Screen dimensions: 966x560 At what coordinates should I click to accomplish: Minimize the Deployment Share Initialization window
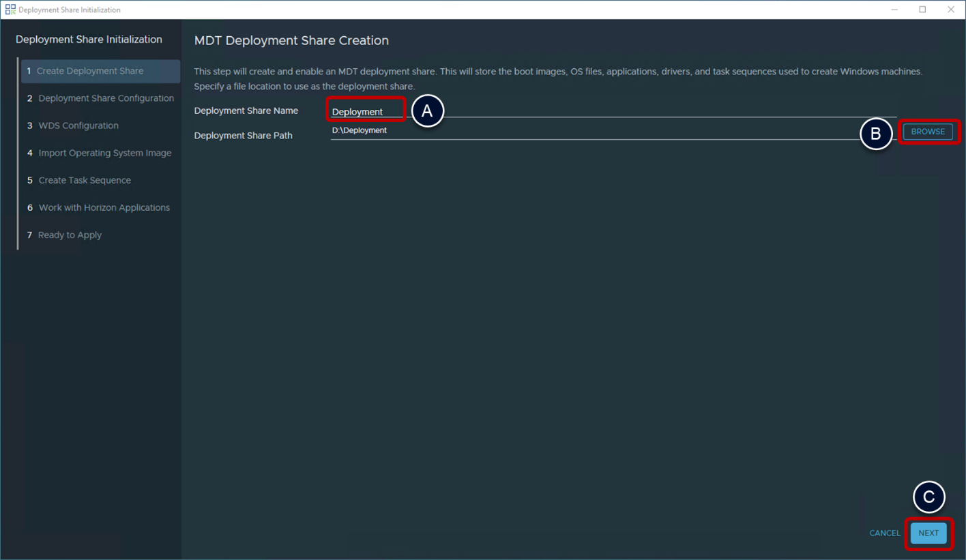pyautogui.click(x=894, y=10)
